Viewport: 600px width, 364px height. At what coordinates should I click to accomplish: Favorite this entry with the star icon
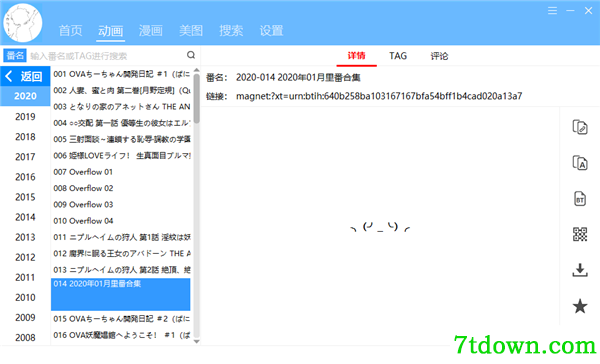[x=580, y=306]
